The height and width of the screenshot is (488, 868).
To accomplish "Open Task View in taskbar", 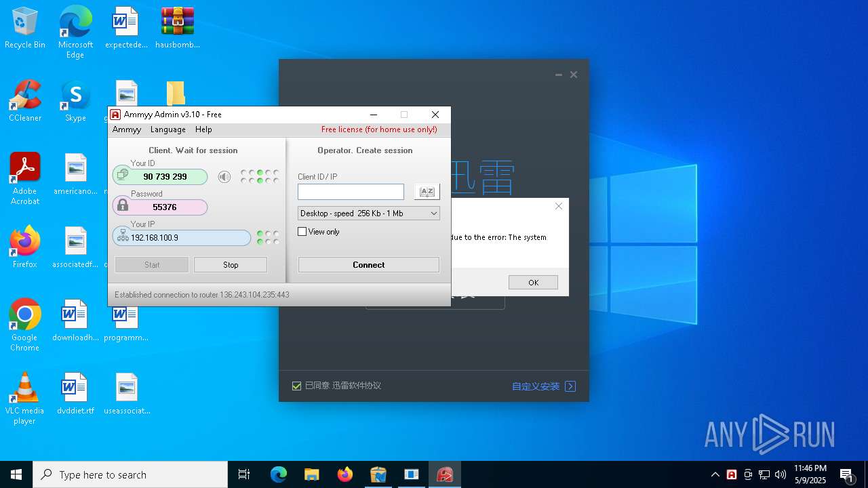I will pyautogui.click(x=244, y=474).
